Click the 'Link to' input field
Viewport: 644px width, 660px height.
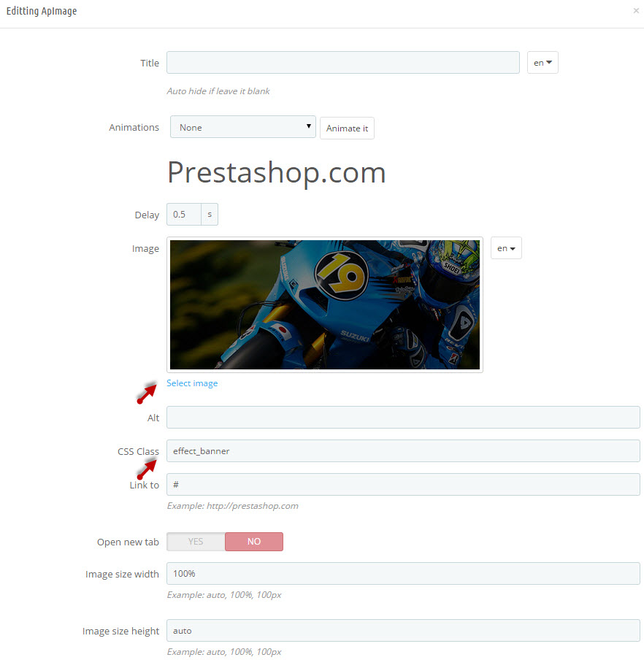coord(403,485)
